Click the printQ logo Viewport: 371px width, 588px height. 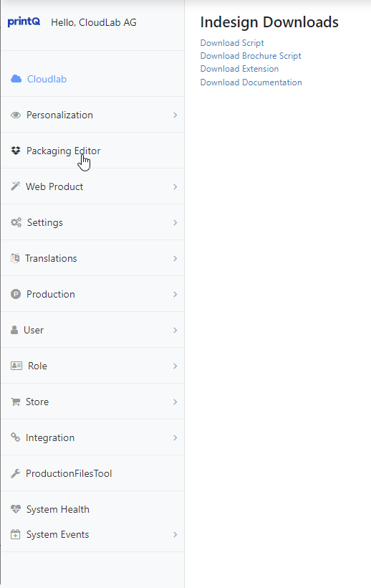[x=24, y=22]
